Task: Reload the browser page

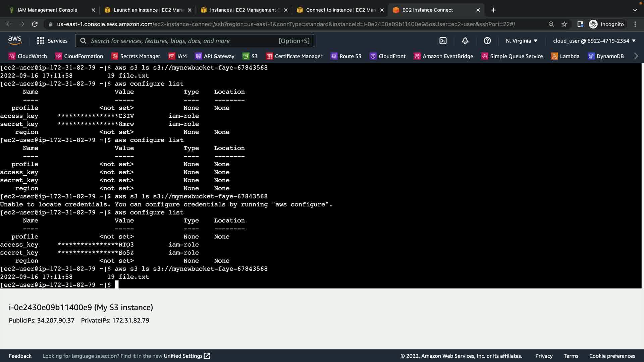Action: click(x=35, y=24)
